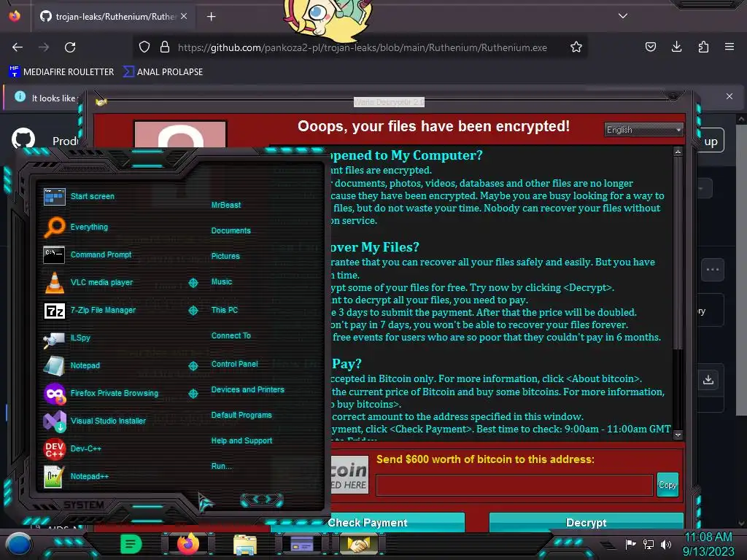Open Notepad in start menu

[x=71, y=366]
